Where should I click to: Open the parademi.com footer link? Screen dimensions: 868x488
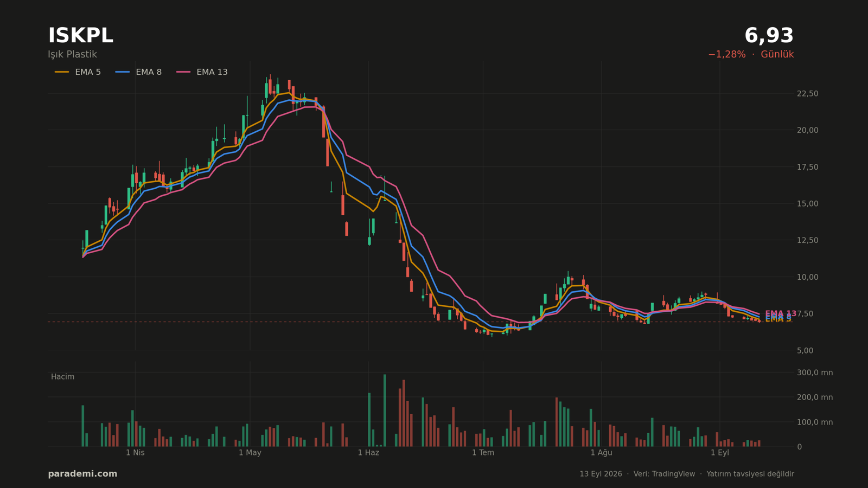[x=82, y=474]
